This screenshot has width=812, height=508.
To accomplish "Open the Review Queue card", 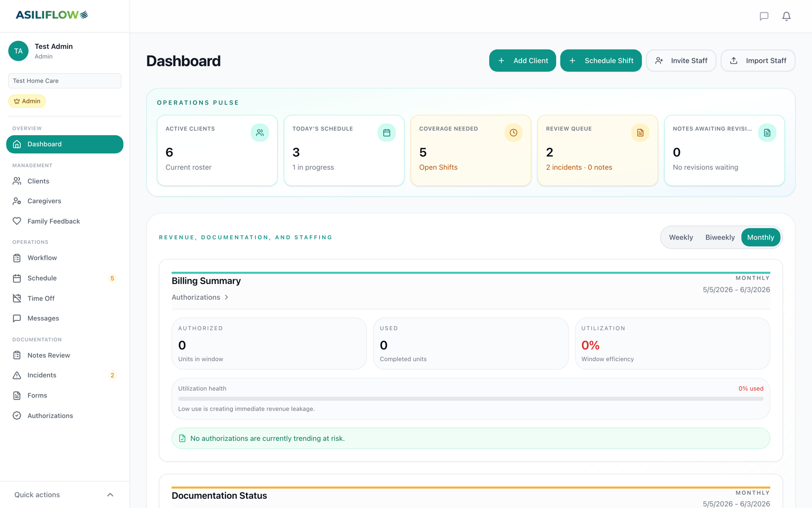I will [x=598, y=150].
